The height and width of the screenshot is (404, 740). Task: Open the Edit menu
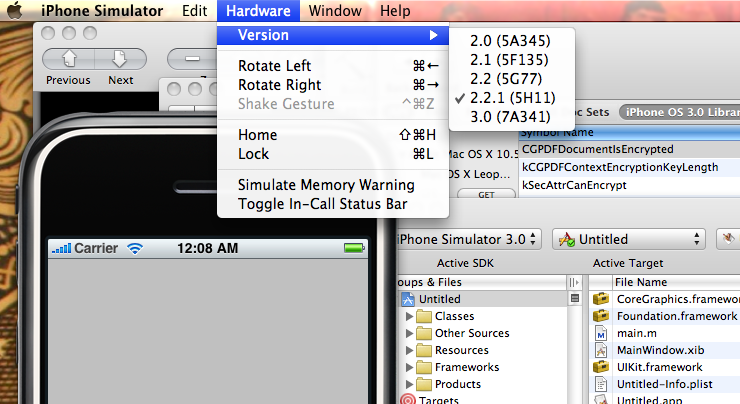tap(194, 10)
